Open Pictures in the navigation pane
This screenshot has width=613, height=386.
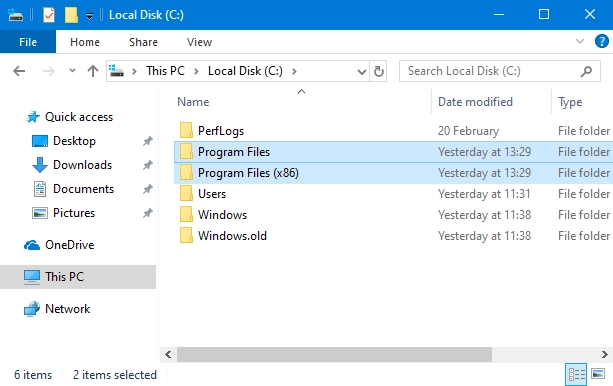(x=74, y=213)
